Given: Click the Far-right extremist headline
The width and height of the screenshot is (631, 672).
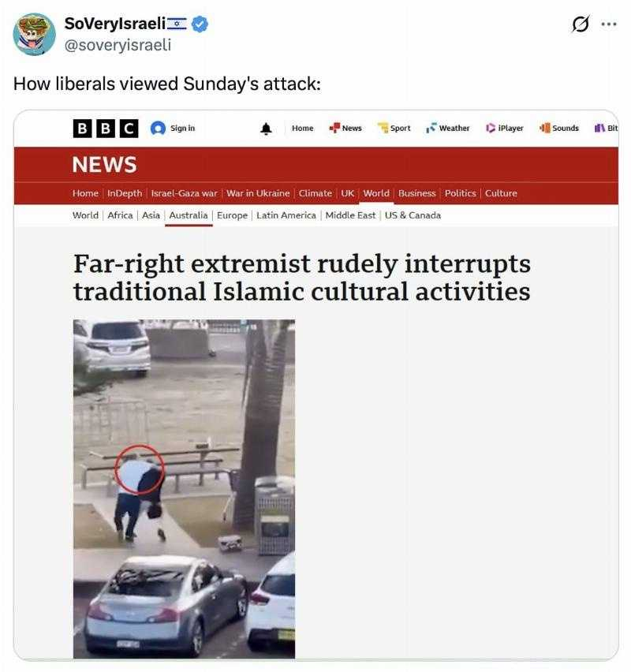Looking at the screenshot, I should (x=302, y=278).
